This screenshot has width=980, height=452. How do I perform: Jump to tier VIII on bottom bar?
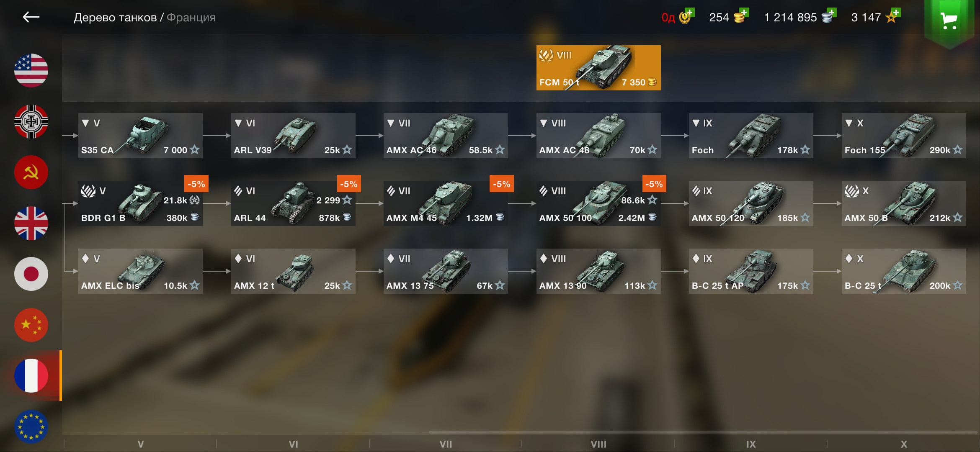coord(598,444)
